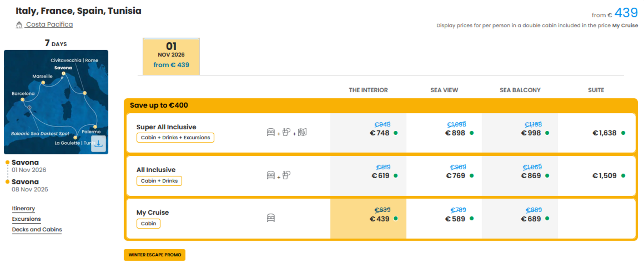The image size is (644, 268).
Task: Open the Itinerary link
Action: point(23,208)
